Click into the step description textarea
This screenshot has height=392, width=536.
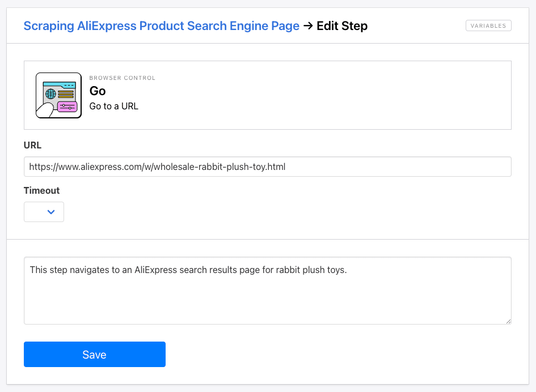coord(267,291)
